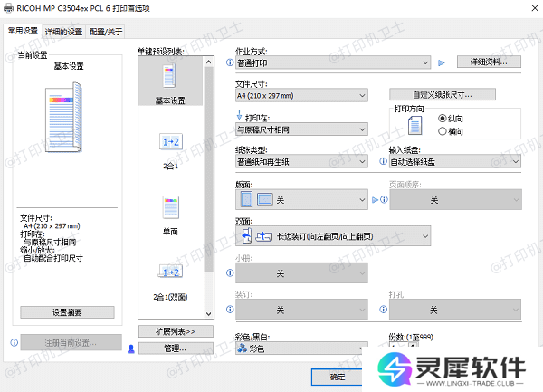
Task: Switch to 配置/关于 tab
Action: [106, 32]
